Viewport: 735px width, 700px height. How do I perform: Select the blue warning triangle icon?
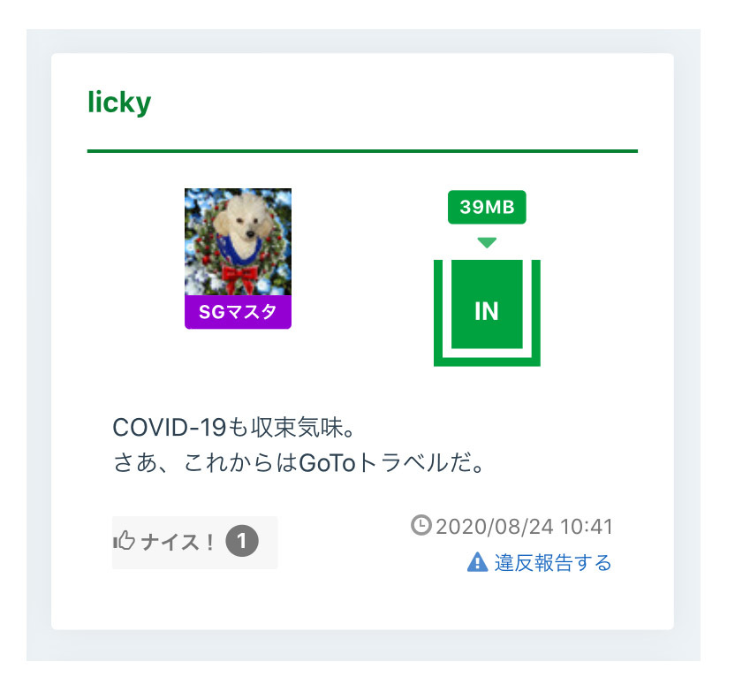(x=478, y=561)
